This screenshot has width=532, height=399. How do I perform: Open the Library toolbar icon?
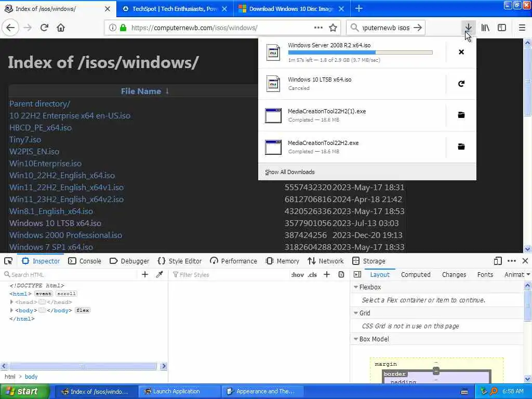point(485,28)
